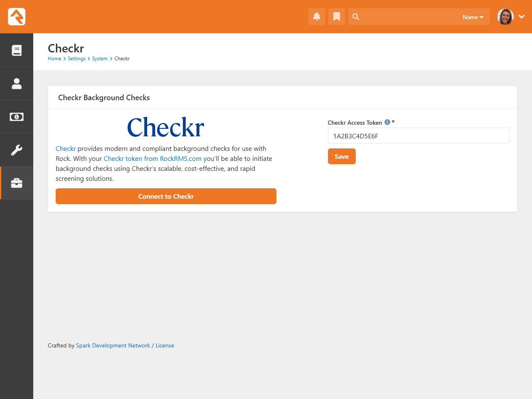The image size is (532, 399).
Task: Open the License link
Action: pyautogui.click(x=165, y=345)
